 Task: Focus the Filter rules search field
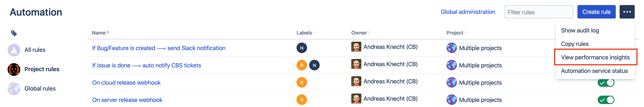pyautogui.click(x=538, y=12)
